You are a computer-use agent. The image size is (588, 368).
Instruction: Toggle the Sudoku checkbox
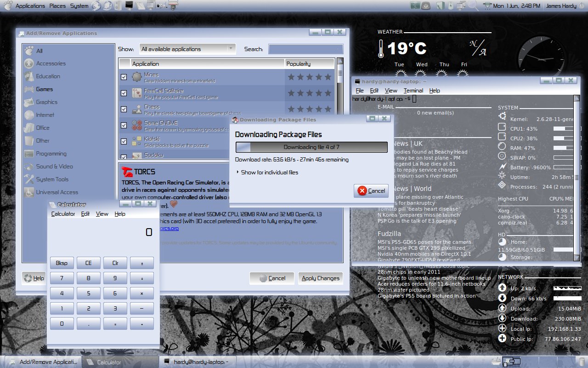point(124,156)
